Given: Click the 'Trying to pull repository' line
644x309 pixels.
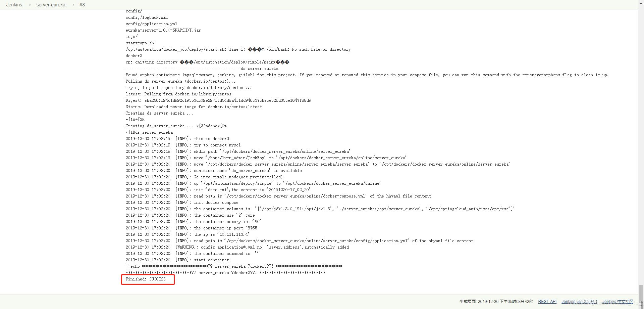Looking at the screenshot, I should 189,88.
